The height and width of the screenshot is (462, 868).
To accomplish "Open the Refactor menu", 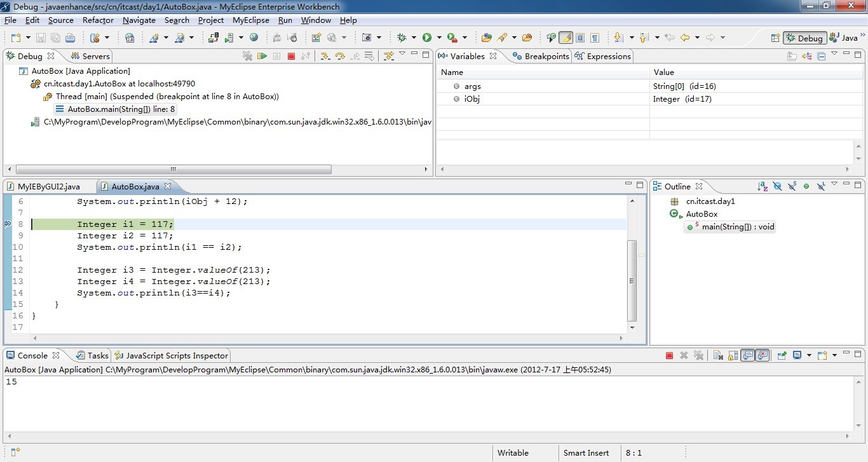I will [x=98, y=20].
